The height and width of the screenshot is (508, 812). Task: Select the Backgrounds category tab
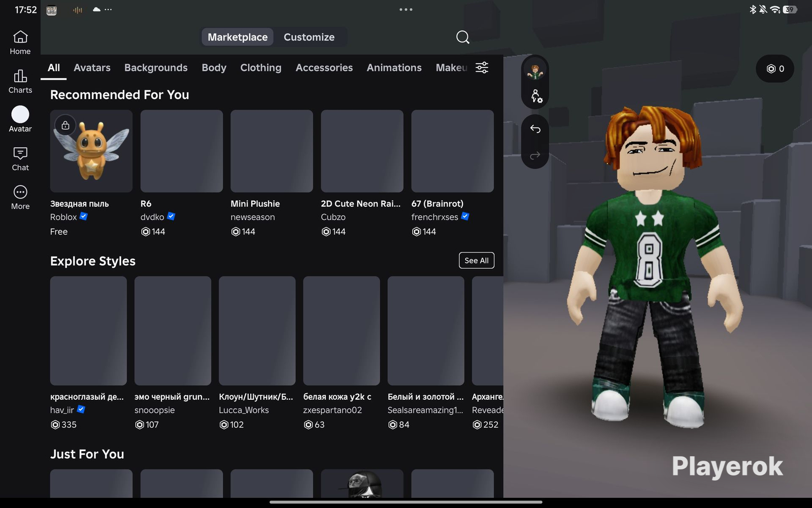coord(156,68)
